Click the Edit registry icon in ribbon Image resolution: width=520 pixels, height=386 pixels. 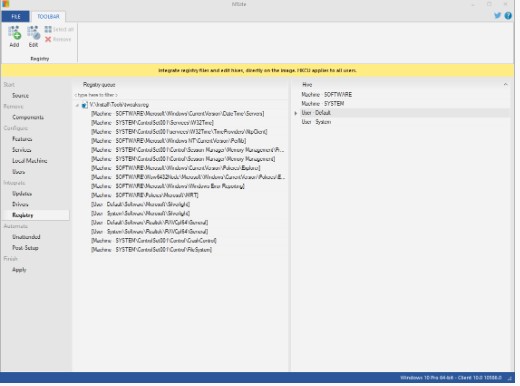(33, 37)
